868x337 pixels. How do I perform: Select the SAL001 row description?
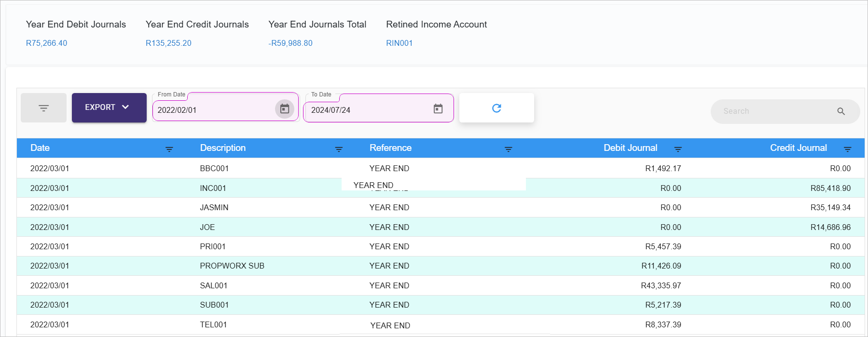tap(214, 285)
